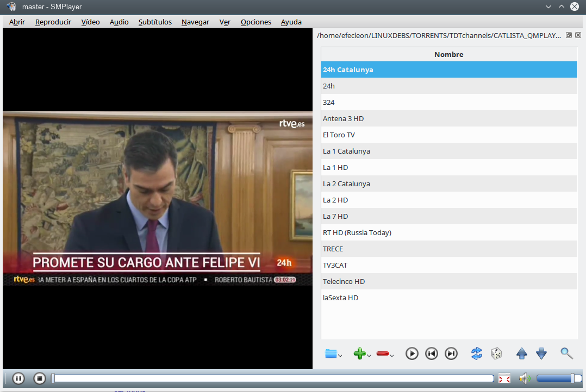586x392 pixels.
Task: Close the playlist panel
Action: [578, 35]
